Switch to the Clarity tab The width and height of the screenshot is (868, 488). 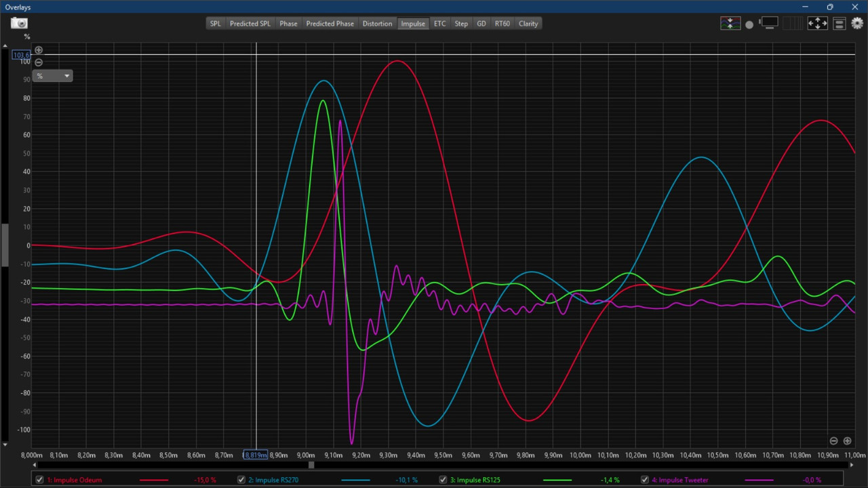point(528,24)
